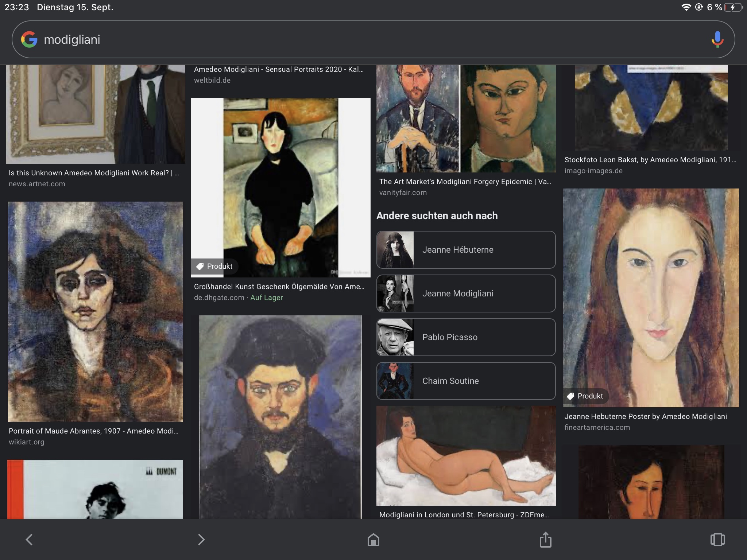Tap the 23:23 clock in status bar
747x560 pixels.
(x=17, y=7)
